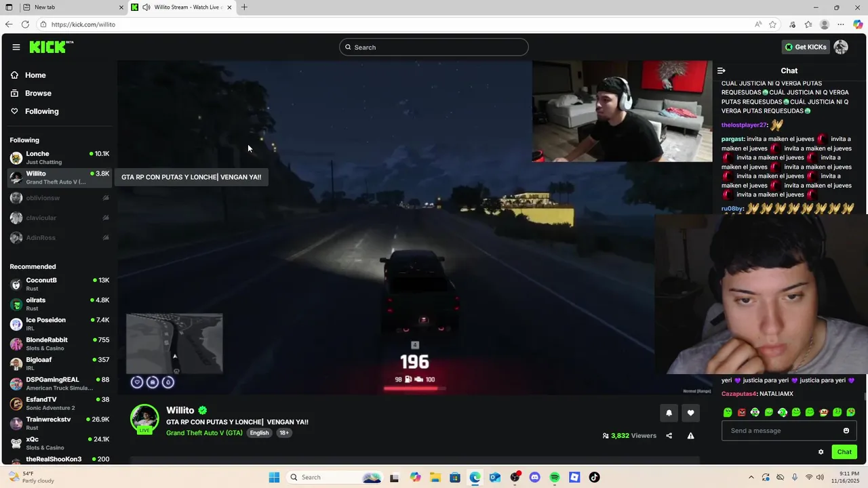The width and height of the screenshot is (868, 488).
Task: Click Cazaputas4 username in chat
Action: [738, 394]
